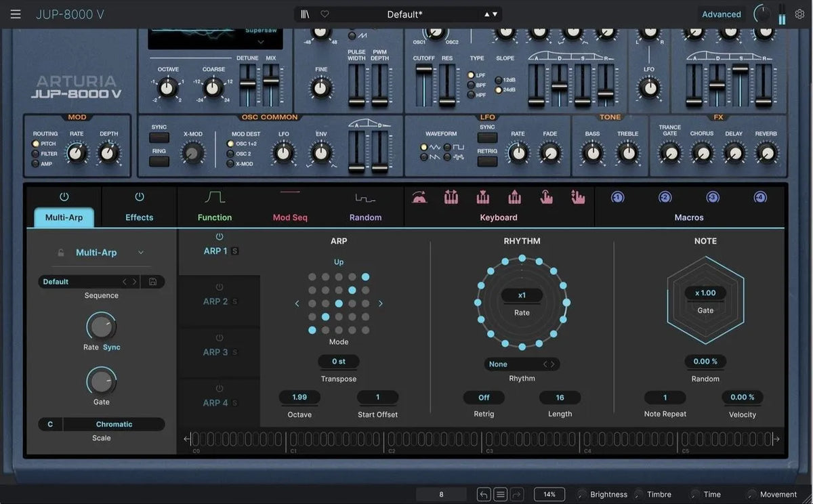Click Macro 4 icon in Macros section
This screenshot has height=504, width=813.
pyautogui.click(x=761, y=197)
